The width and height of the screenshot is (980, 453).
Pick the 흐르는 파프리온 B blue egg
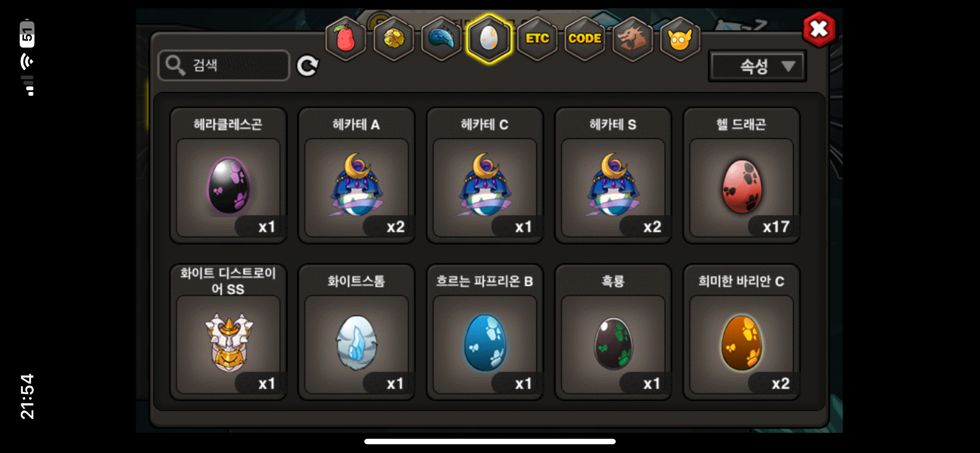point(485,332)
